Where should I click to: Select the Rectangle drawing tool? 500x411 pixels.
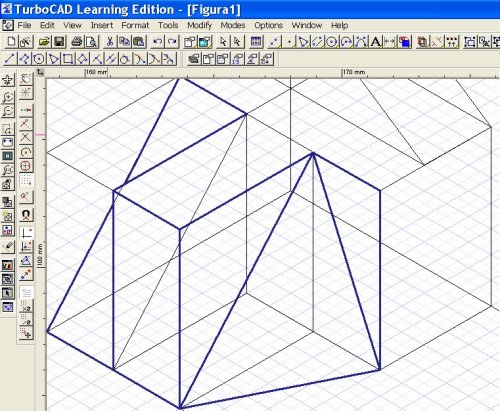pos(68,59)
